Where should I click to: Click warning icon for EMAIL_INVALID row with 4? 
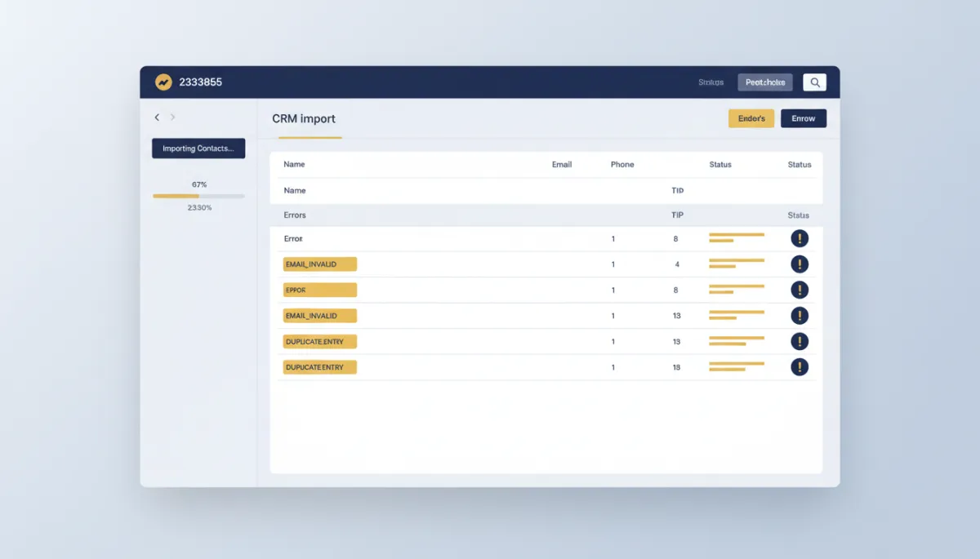800,264
